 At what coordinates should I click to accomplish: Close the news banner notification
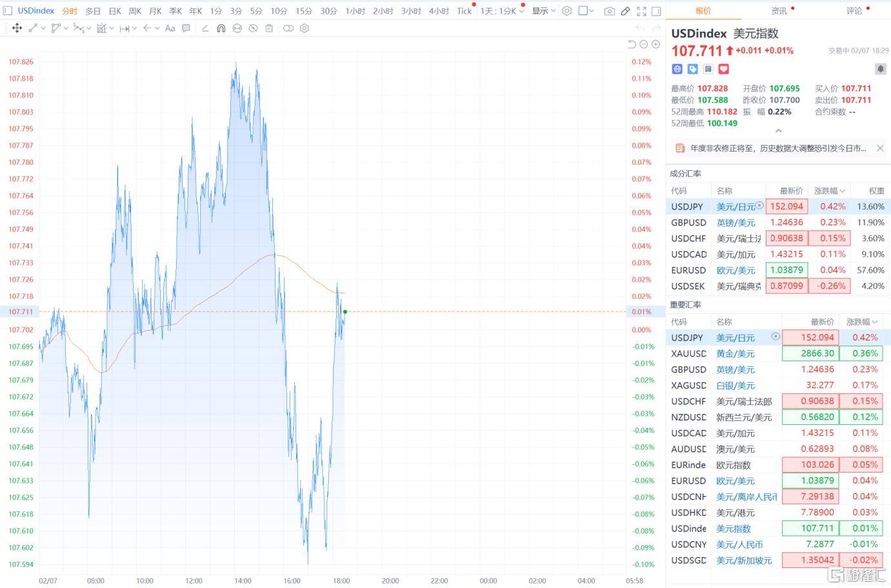[880, 148]
